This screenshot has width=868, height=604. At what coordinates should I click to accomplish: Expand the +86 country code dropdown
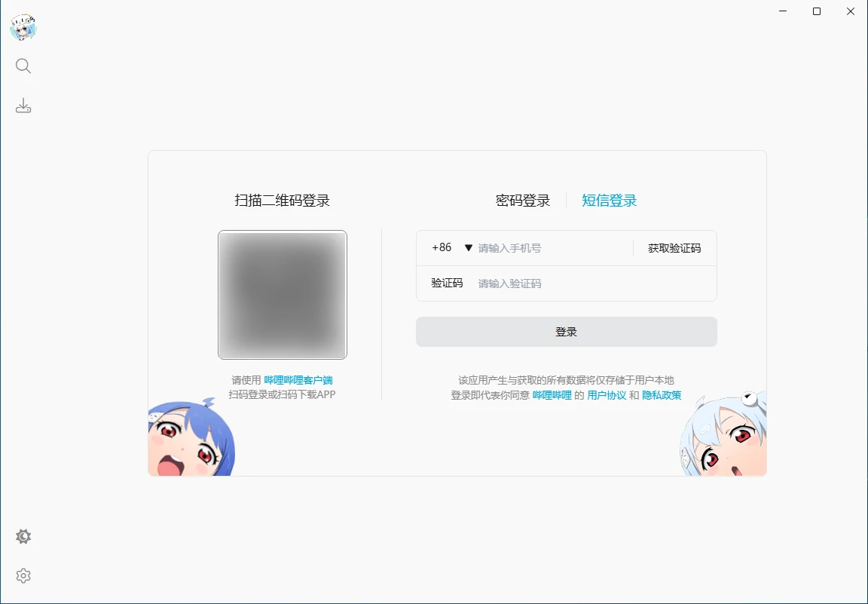pyautogui.click(x=452, y=248)
